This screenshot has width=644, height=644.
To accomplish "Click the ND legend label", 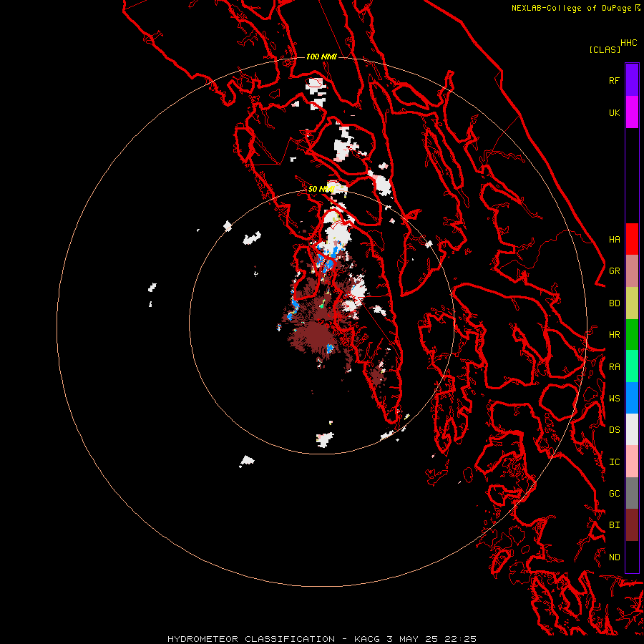I will (x=614, y=557).
